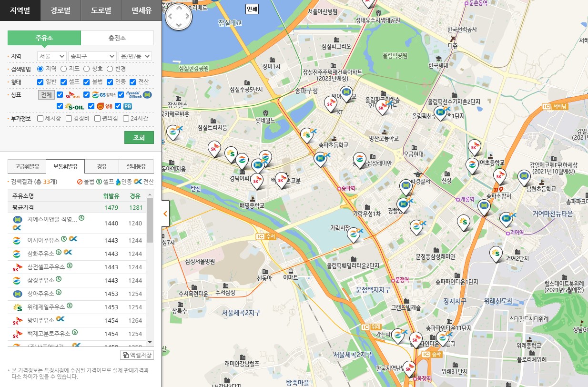Image resolution: width=588 pixels, height=387 pixels.
Task: Click the 경유 column header
Action: point(135,196)
